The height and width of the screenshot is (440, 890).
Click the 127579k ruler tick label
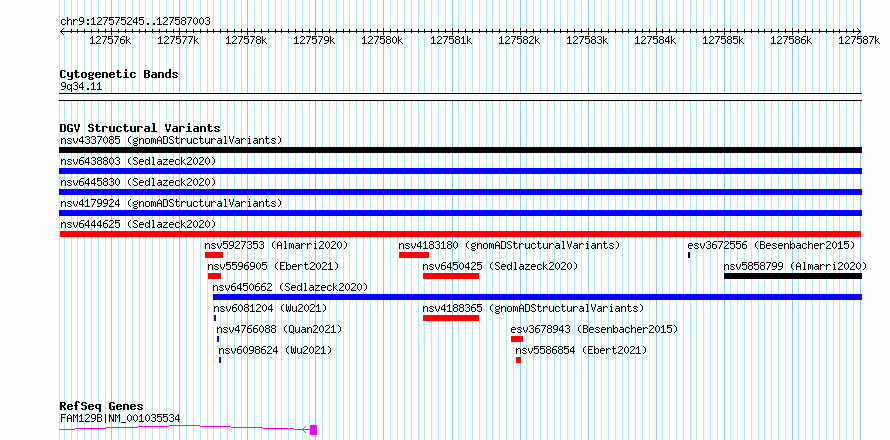315,40
